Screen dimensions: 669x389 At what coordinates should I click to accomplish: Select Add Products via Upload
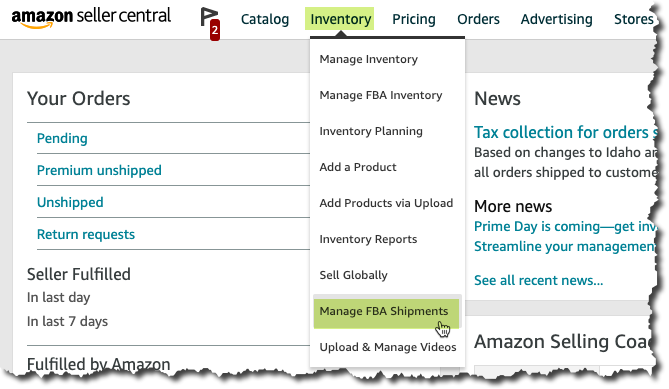[386, 203]
